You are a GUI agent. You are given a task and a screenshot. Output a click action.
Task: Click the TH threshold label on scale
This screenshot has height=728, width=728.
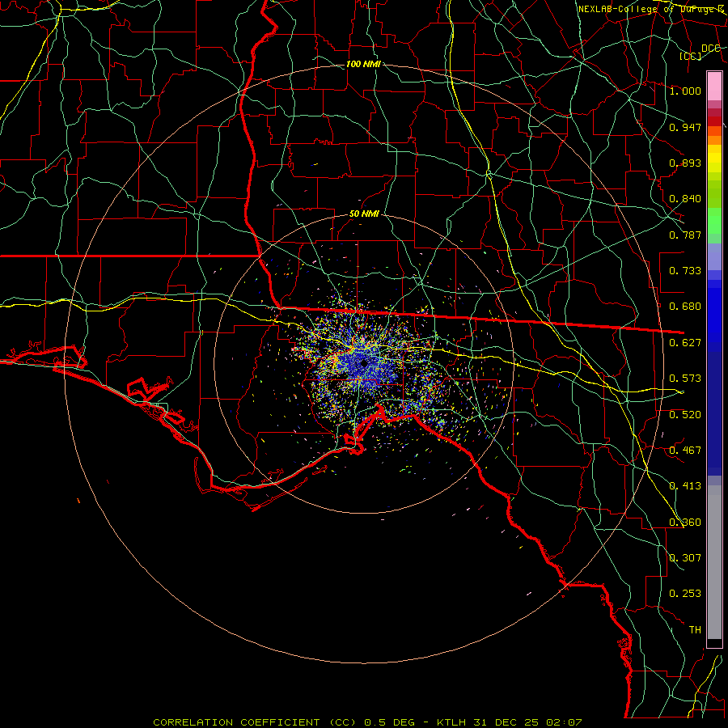click(x=695, y=630)
